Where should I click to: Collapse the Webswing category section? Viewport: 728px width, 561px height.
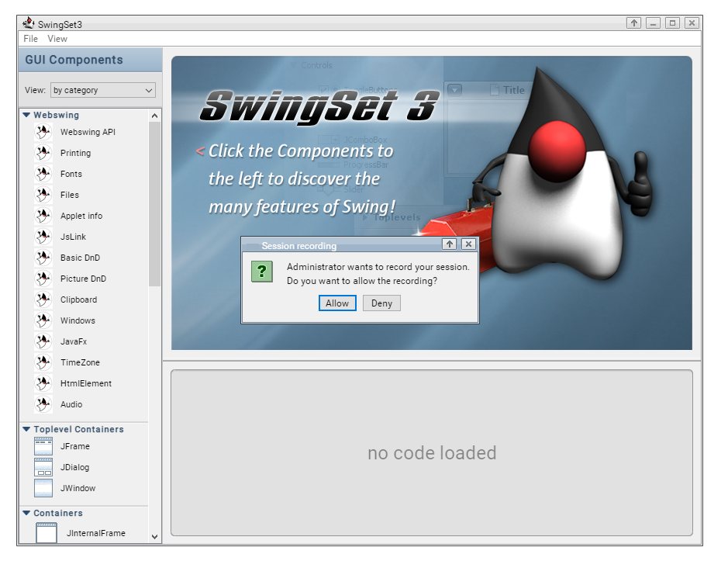(x=26, y=115)
